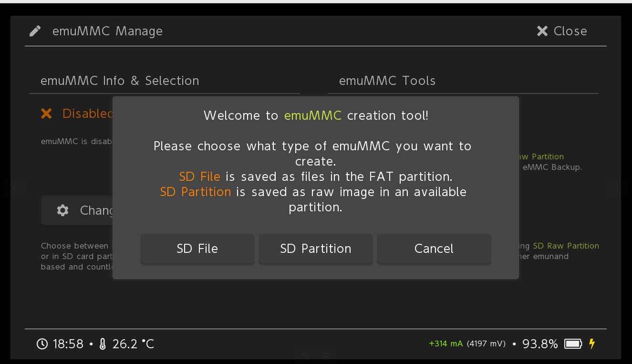Select the emuMMC Info & Selection heading

point(120,81)
